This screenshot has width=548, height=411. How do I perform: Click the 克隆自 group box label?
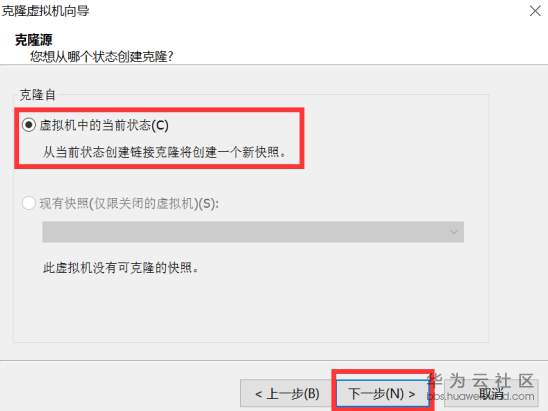[38, 95]
